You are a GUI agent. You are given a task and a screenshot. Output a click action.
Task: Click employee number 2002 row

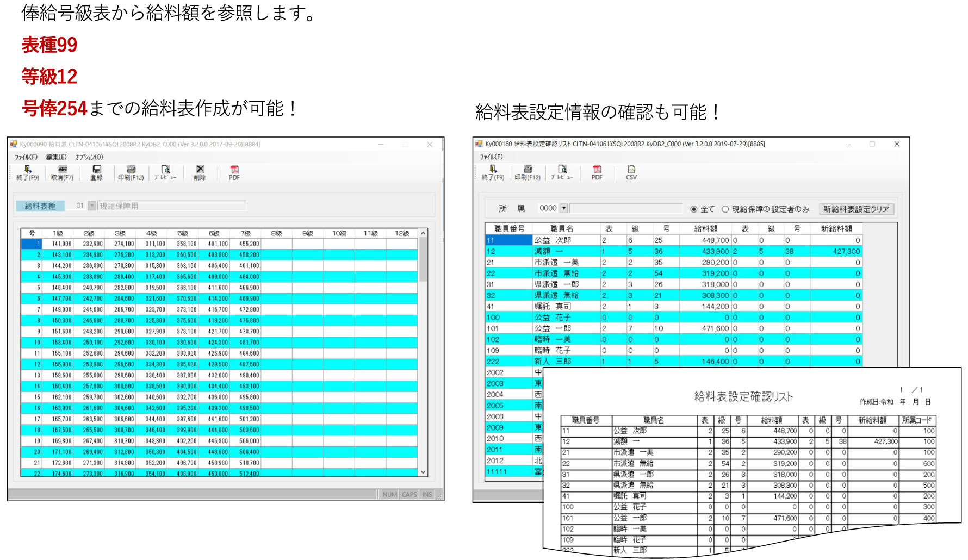509,372
